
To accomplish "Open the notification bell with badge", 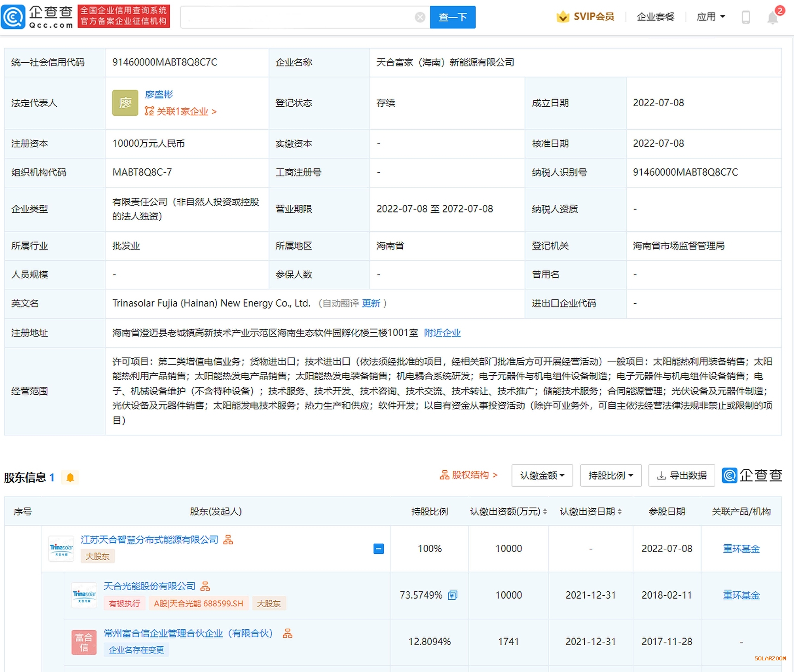I will click(x=773, y=17).
